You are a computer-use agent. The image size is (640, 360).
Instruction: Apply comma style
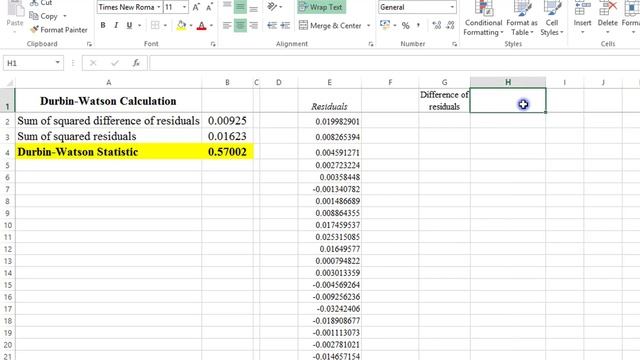pyautogui.click(x=418, y=25)
